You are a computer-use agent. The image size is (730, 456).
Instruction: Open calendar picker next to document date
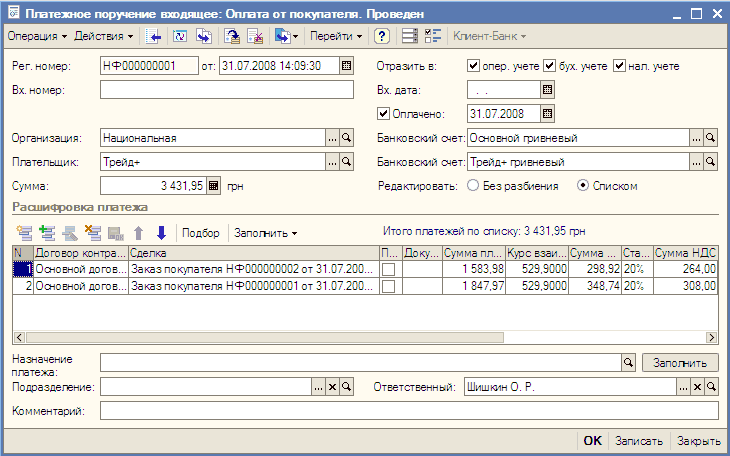click(x=347, y=66)
